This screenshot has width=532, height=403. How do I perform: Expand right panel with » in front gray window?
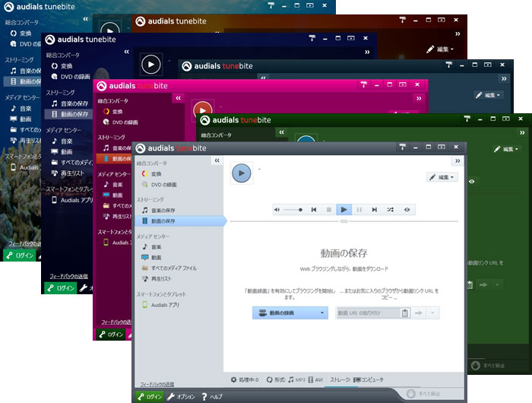click(458, 160)
